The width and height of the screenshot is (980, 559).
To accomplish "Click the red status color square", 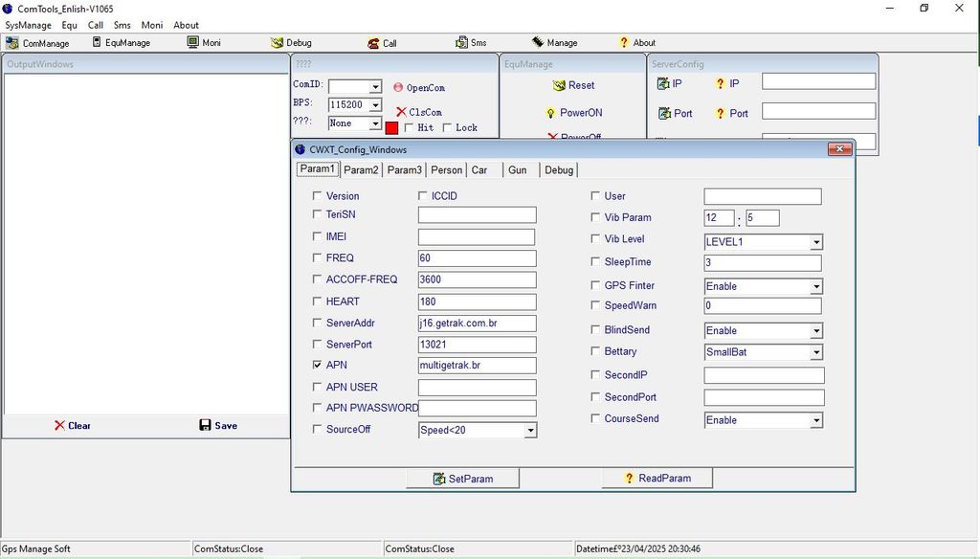I will tap(391, 127).
